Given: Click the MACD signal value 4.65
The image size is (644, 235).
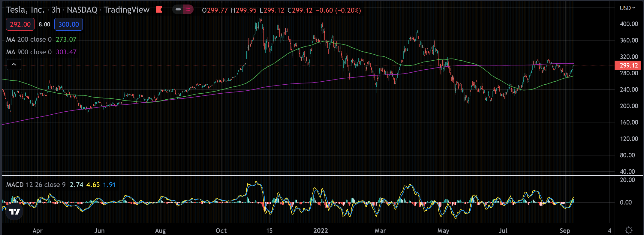Looking at the screenshot, I should coord(93,185).
